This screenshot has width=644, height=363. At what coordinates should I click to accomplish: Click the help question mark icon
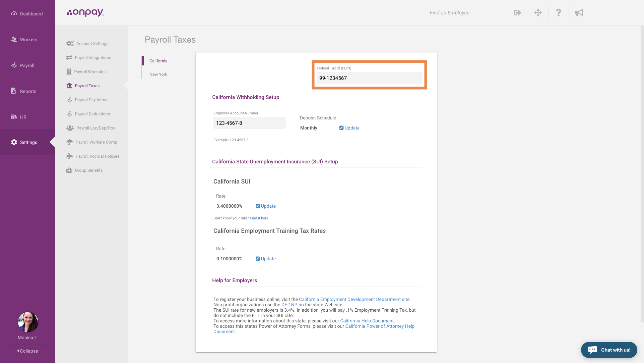pyautogui.click(x=559, y=12)
